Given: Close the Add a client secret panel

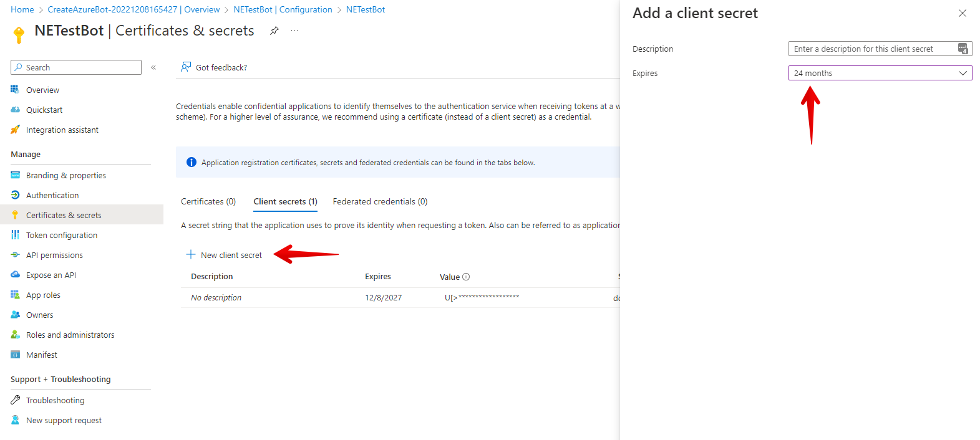Looking at the screenshot, I should (x=963, y=13).
